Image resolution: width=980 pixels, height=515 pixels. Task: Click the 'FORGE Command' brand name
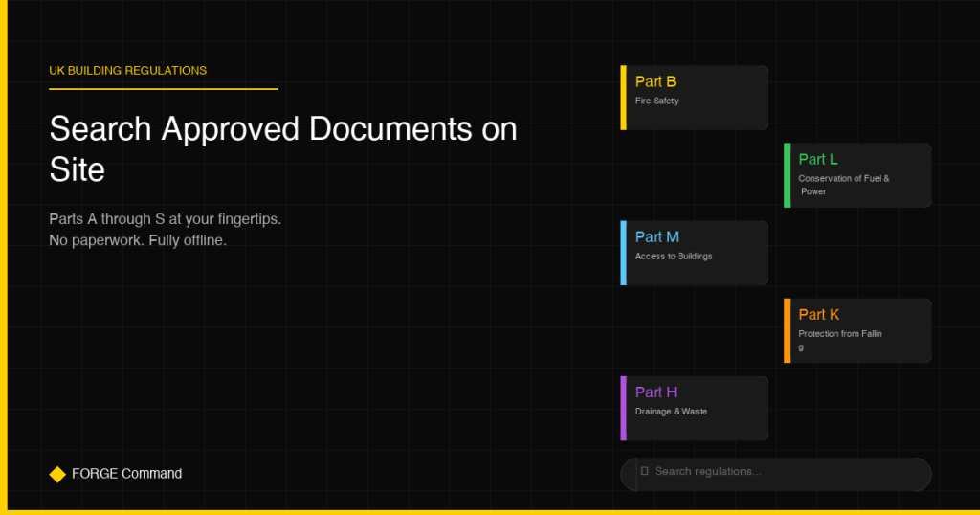[x=126, y=474]
